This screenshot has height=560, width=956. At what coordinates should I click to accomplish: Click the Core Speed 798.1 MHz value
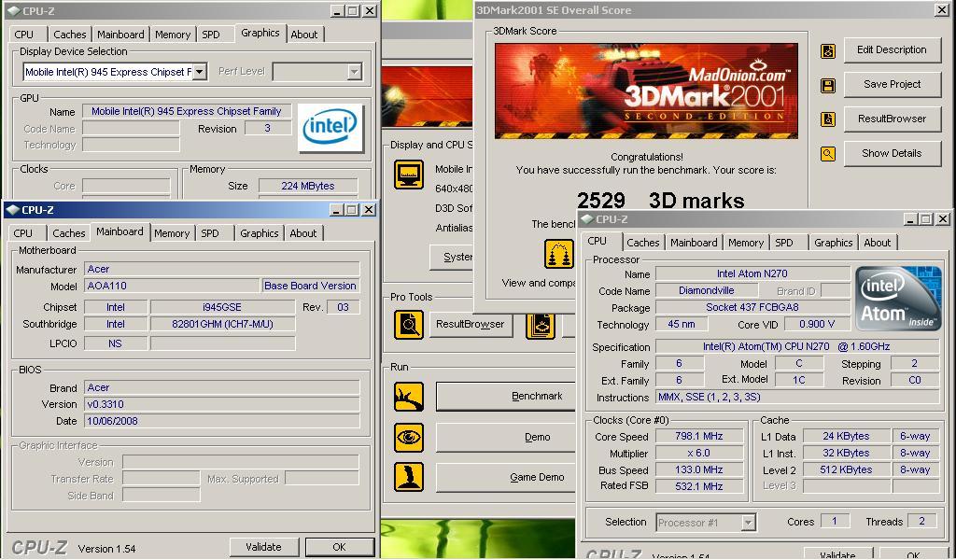[698, 436]
